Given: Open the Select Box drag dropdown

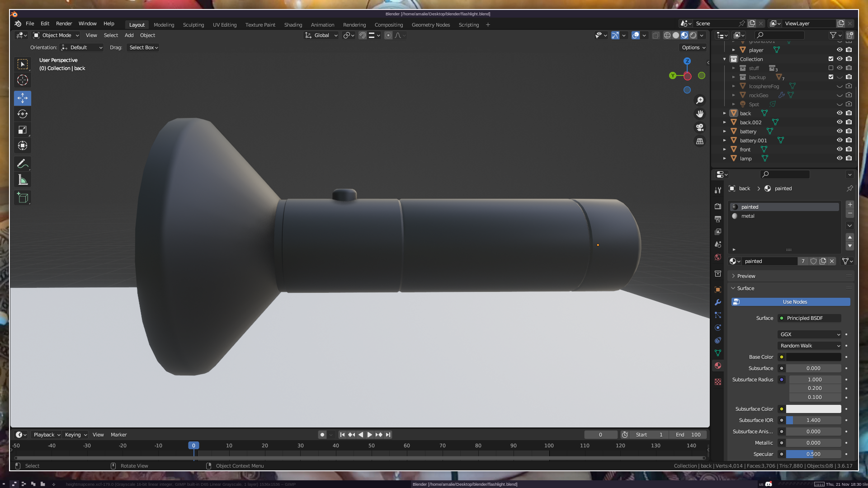Looking at the screenshot, I should point(143,47).
